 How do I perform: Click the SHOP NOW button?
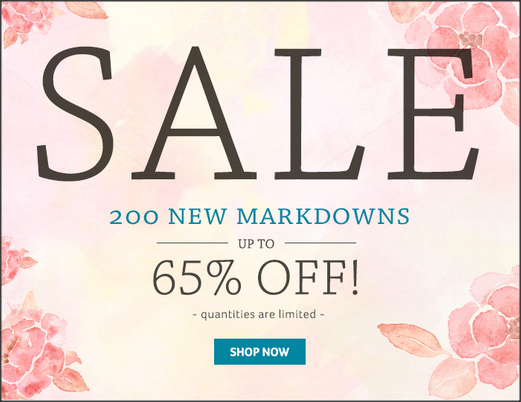(x=260, y=352)
